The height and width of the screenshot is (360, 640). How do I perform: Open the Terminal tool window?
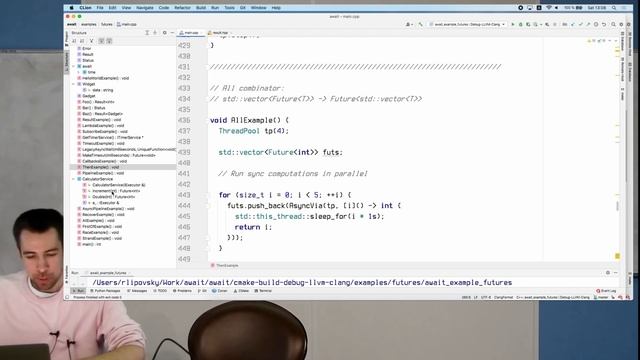click(263, 291)
